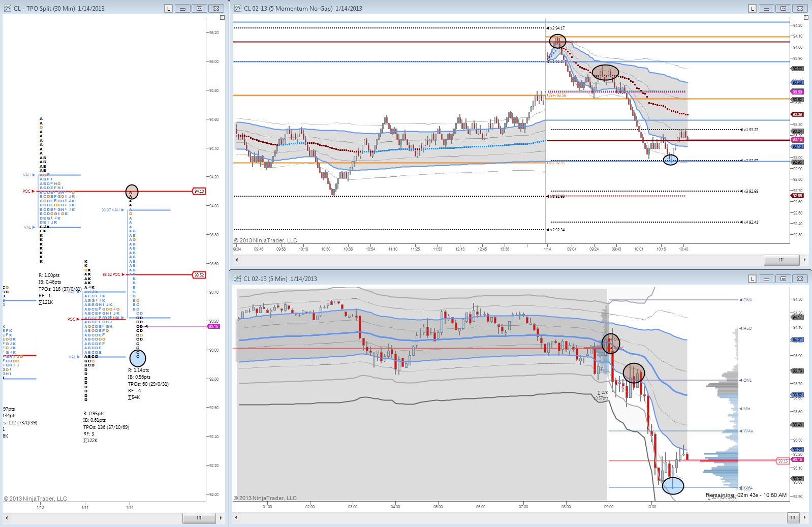Select the red 94.10 POC price marker
This screenshot has width=812, height=527.
point(199,192)
